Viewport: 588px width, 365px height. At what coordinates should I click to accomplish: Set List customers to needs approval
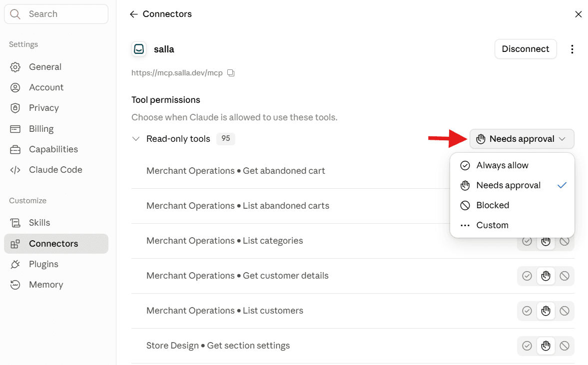tap(546, 311)
